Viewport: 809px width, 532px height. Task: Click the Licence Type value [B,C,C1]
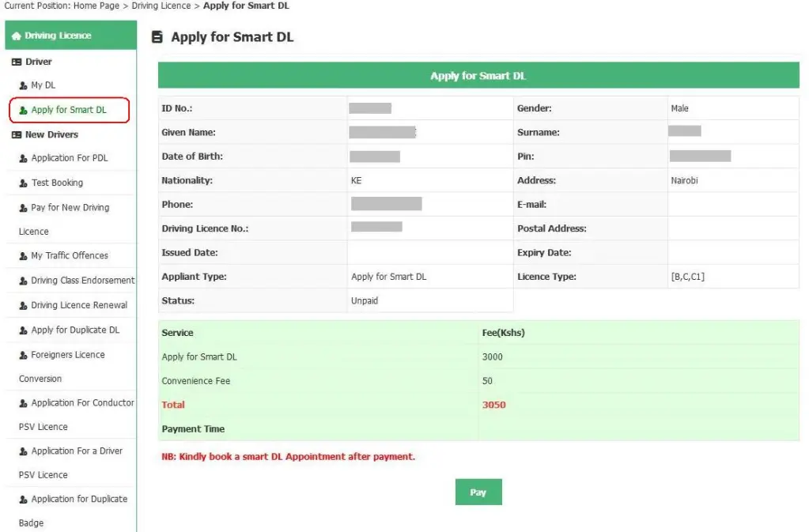(x=687, y=277)
